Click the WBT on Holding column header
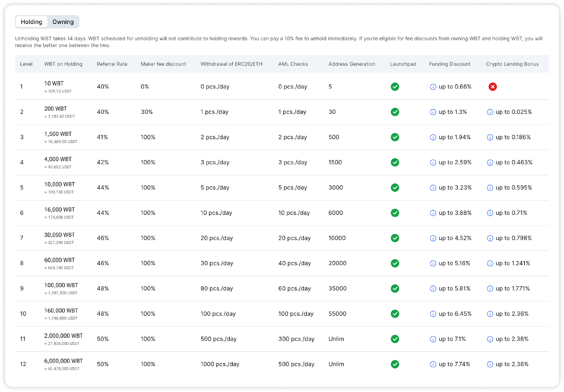 coord(63,64)
